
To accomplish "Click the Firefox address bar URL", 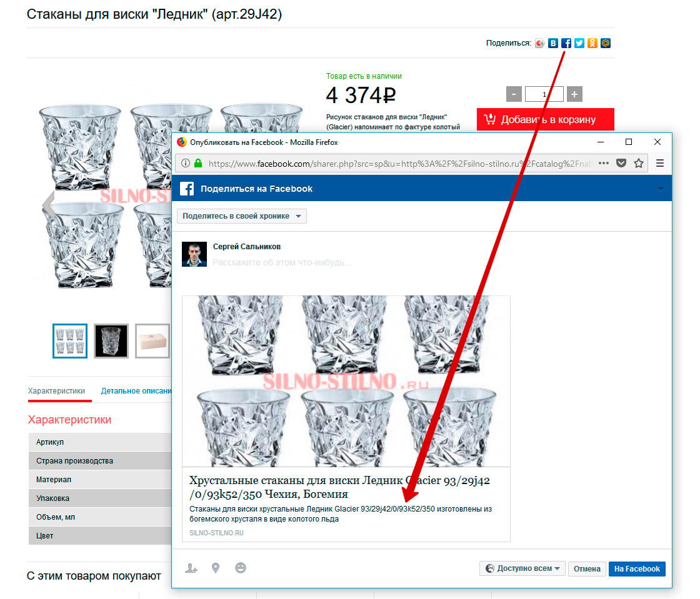I will (x=399, y=164).
